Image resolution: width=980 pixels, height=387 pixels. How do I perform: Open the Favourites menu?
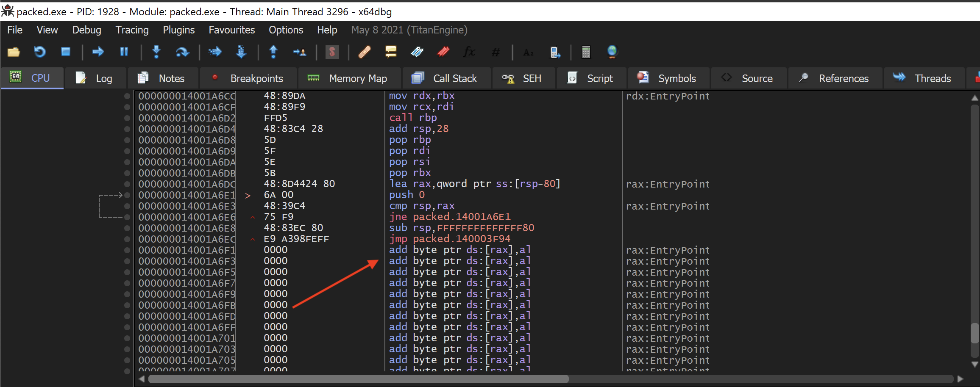pyautogui.click(x=231, y=30)
